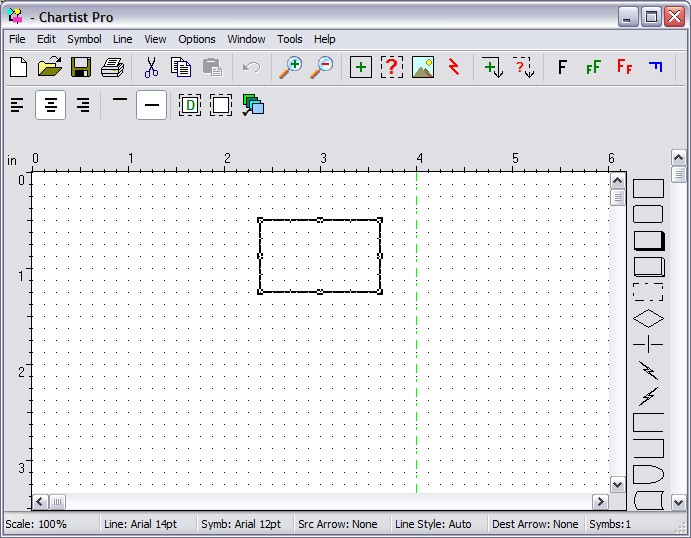Toggle the vertical middle alignment button

coord(151,105)
